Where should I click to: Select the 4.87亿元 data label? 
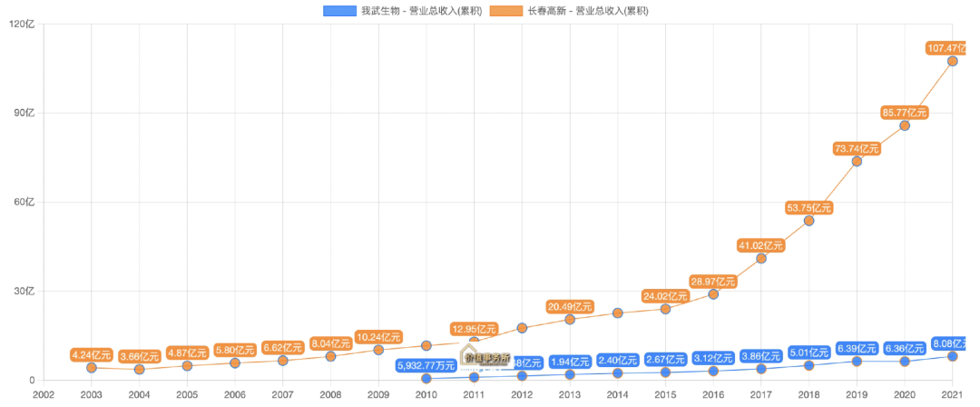point(187,353)
